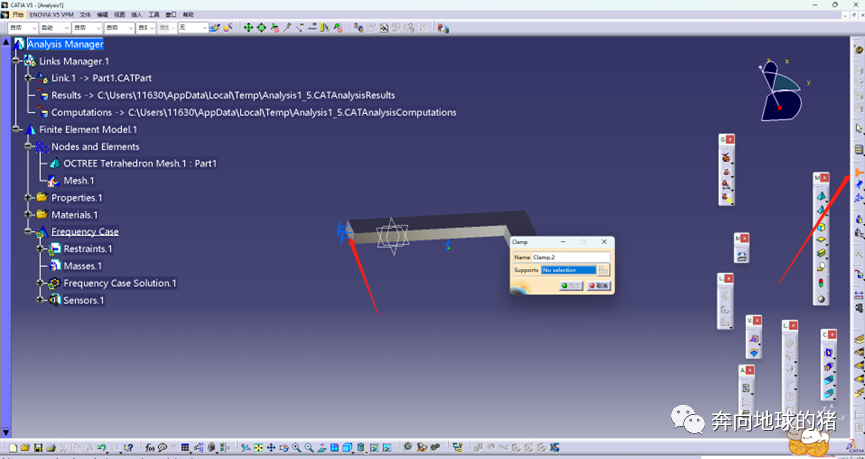865x459 pixels.
Task: Open the 插入 menu
Action: [x=136, y=14]
